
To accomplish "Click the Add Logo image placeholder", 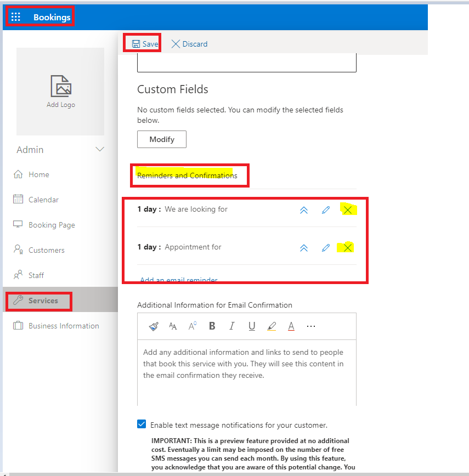I will coord(60,92).
